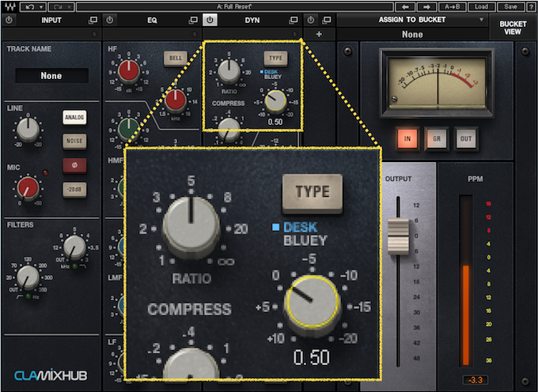The image size is (538, 392).
Task: Click the PPM level meter bar
Action: pyautogui.click(x=465, y=281)
